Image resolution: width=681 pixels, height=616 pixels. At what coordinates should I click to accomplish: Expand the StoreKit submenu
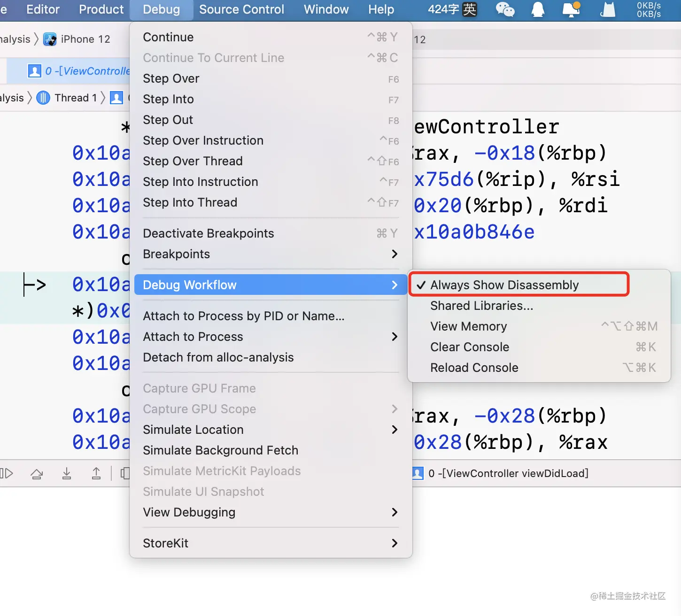click(x=271, y=543)
